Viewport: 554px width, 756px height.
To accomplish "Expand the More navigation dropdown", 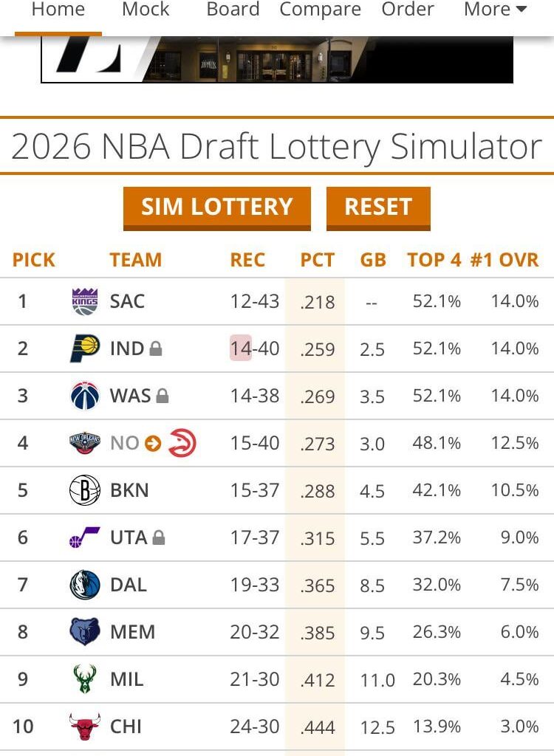I will (493, 10).
